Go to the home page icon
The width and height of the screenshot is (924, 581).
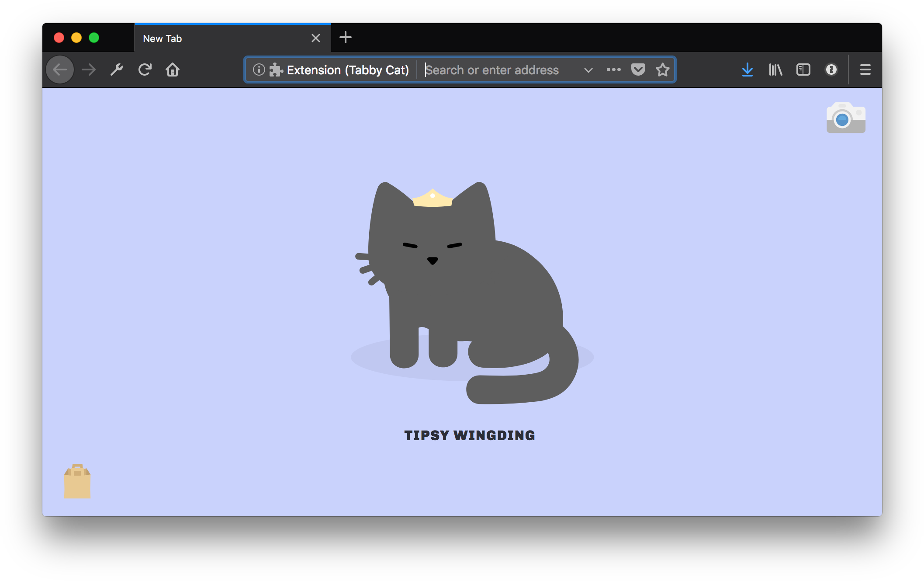click(x=173, y=70)
